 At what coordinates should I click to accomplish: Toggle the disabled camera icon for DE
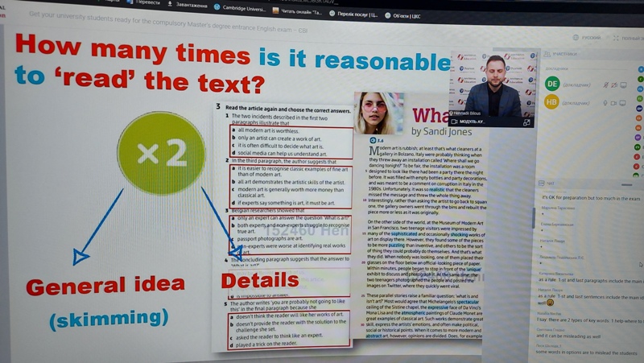(614, 85)
